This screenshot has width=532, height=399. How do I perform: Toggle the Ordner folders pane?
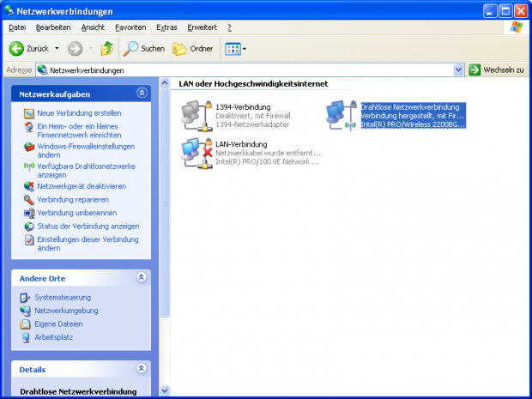(x=193, y=49)
